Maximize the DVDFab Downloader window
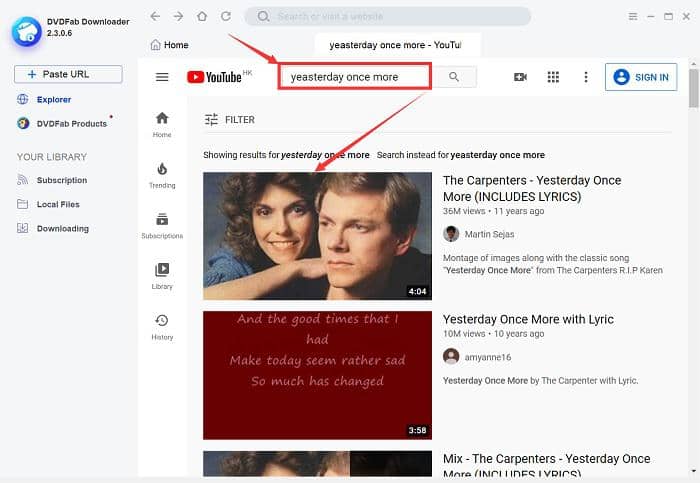 point(668,17)
